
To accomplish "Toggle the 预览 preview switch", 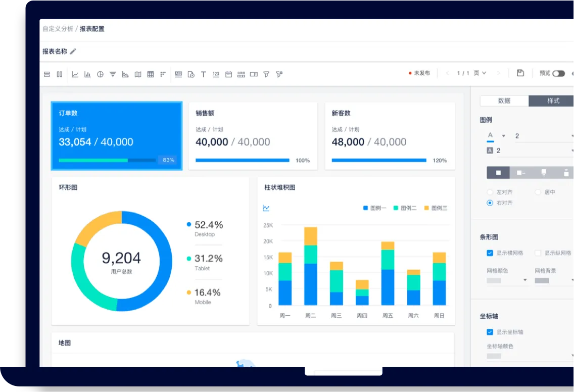I will pyautogui.click(x=558, y=74).
